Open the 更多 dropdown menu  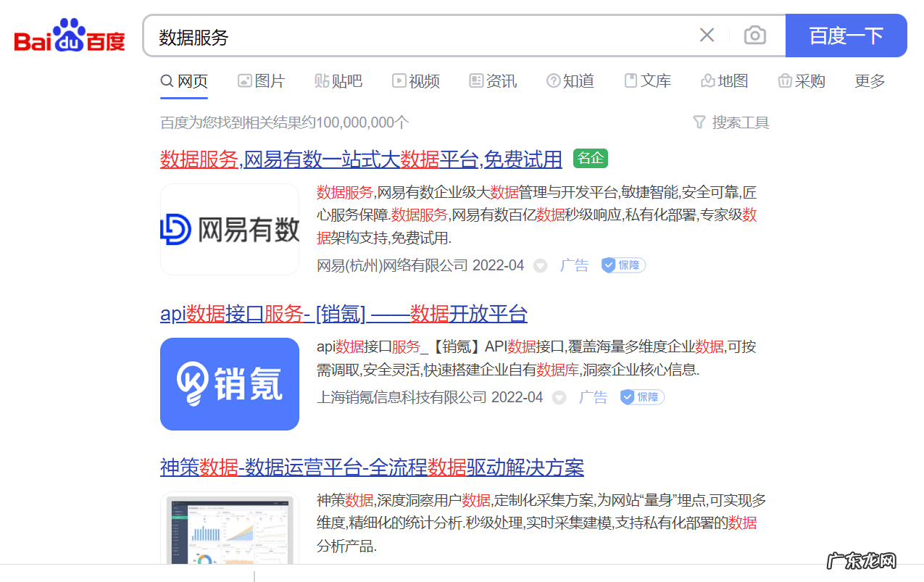click(869, 81)
